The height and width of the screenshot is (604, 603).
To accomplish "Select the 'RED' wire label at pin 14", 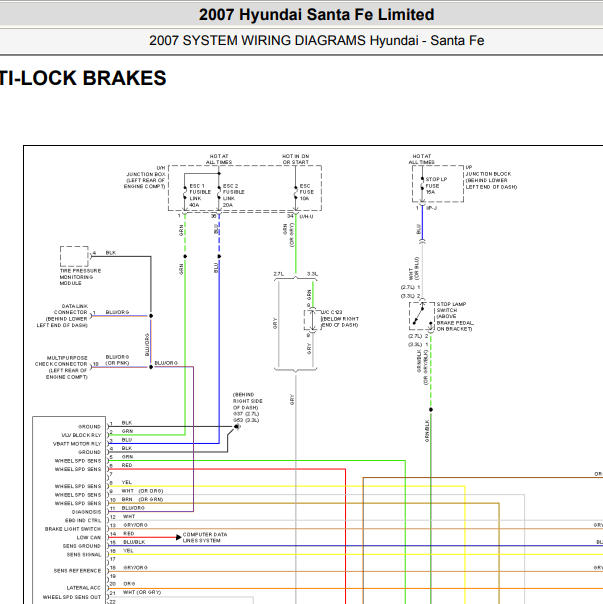I will (129, 534).
